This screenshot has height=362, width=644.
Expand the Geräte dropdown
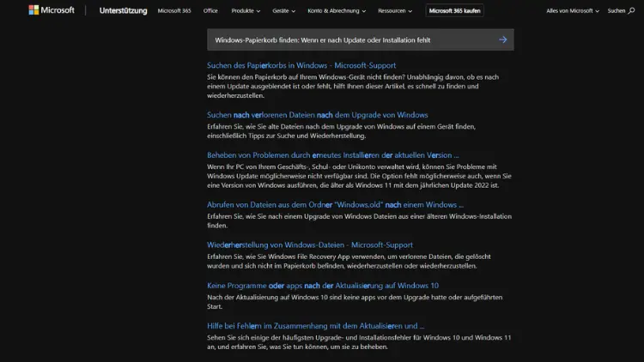284,10
